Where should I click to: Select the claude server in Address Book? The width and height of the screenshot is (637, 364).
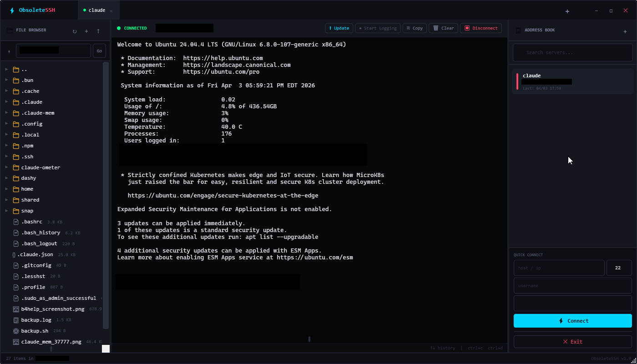(573, 81)
